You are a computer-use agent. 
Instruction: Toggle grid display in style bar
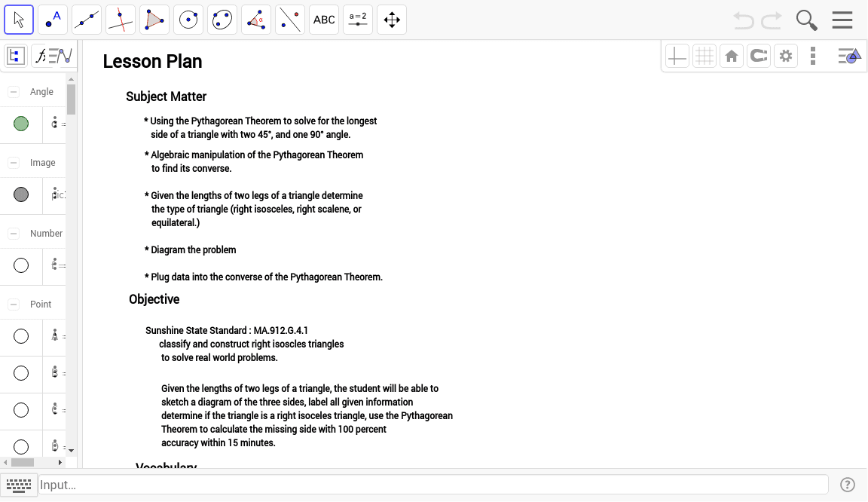tap(704, 56)
